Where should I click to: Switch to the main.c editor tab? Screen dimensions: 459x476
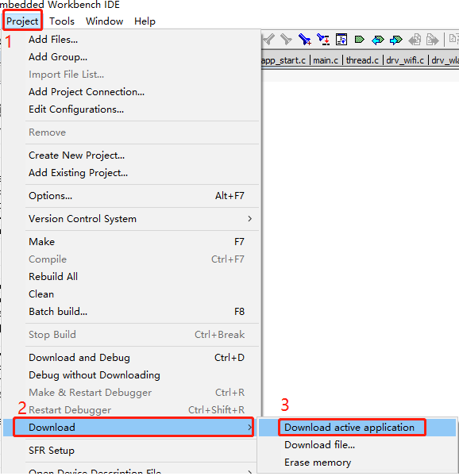pyautogui.click(x=326, y=60)
